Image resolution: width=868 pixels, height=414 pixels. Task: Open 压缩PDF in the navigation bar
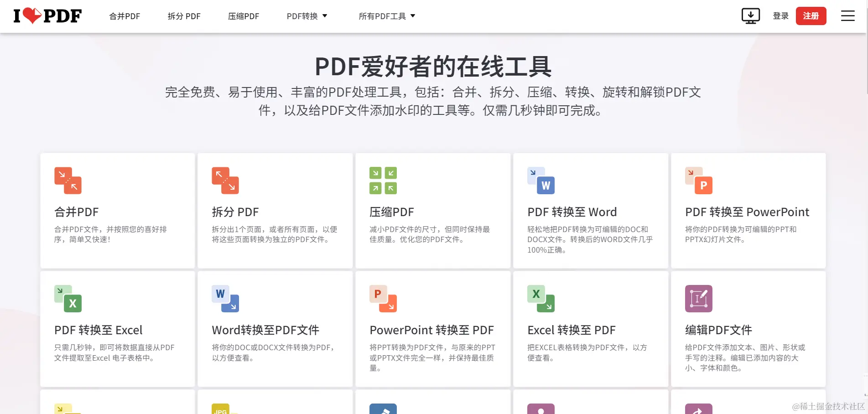pos(244,16)
